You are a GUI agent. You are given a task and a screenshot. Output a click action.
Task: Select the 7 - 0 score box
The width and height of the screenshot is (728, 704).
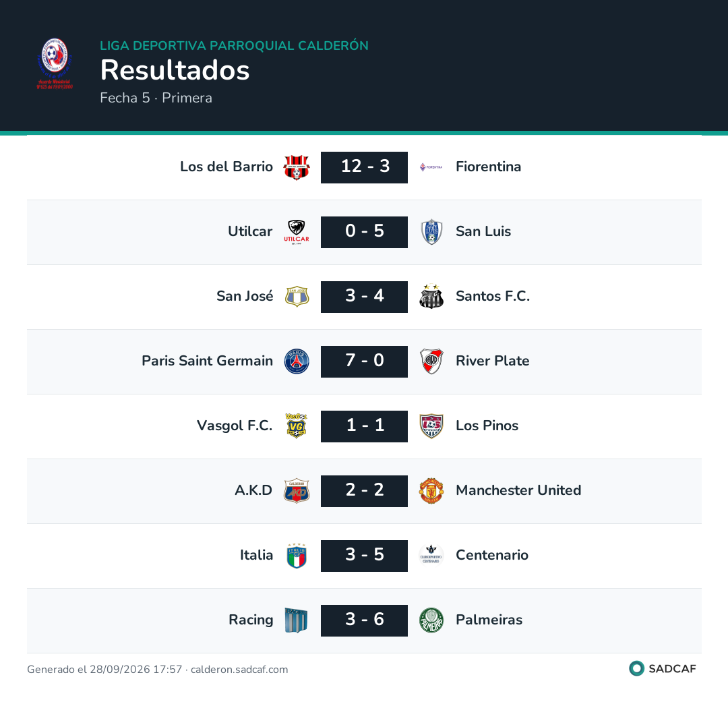365,361
